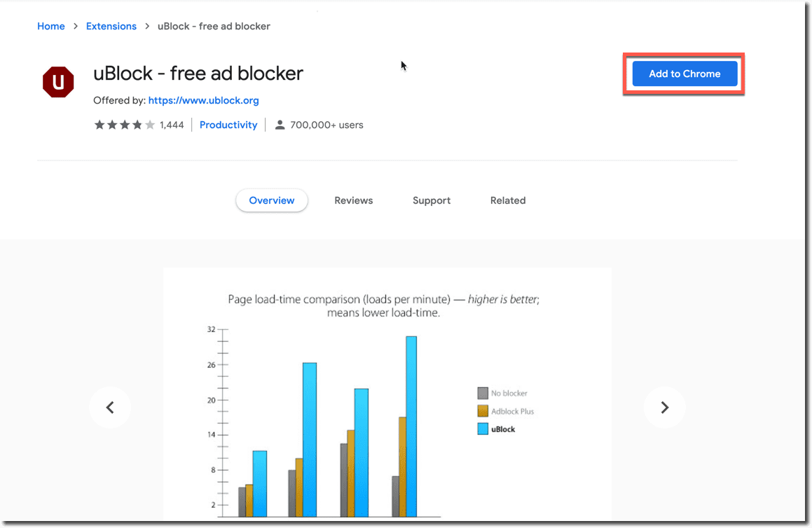This screenshot has width=812, height=528.
Task: Select the star rating icon
Action: 99,125
